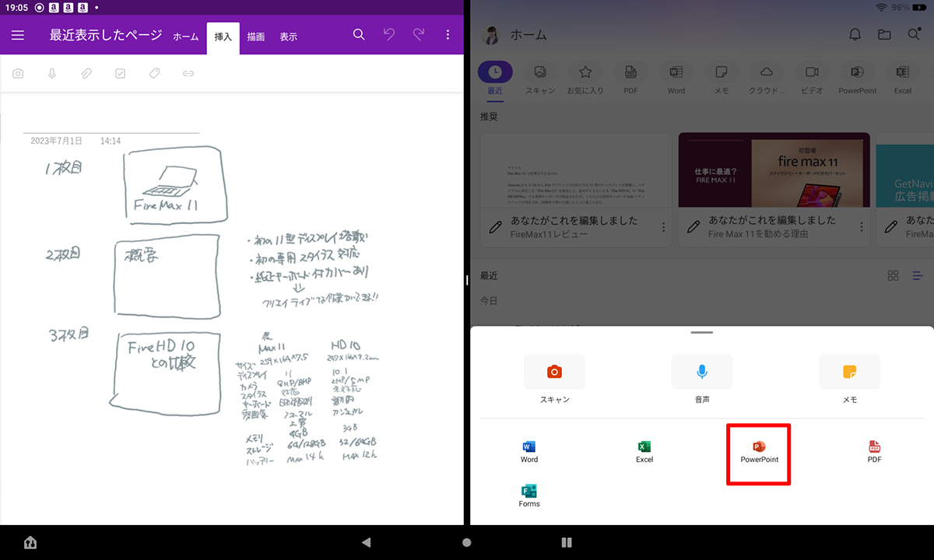This screenshot has width=934, height=560.
Task: Tap the メモ button in create panel
Action: click(x=850, y=380)
